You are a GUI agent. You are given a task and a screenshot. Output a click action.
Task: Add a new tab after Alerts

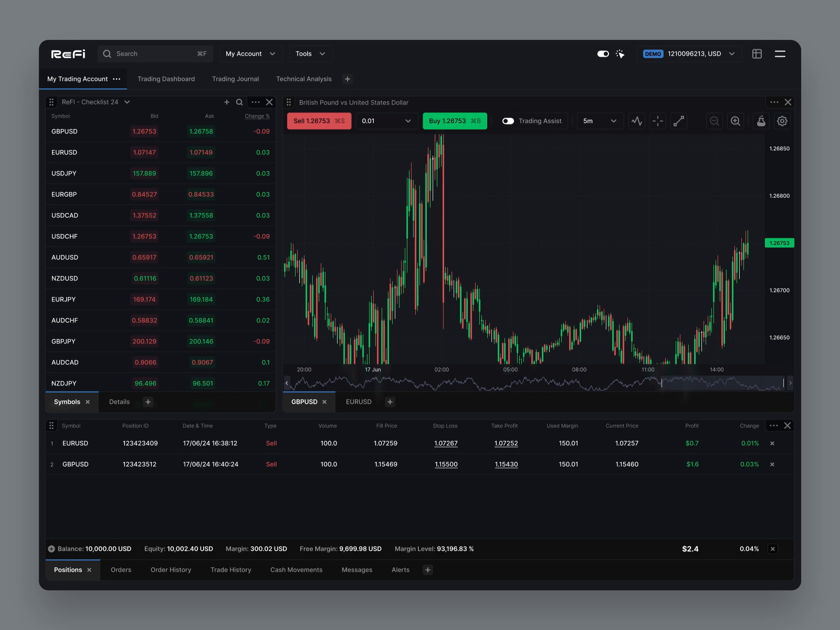point(428,570)
